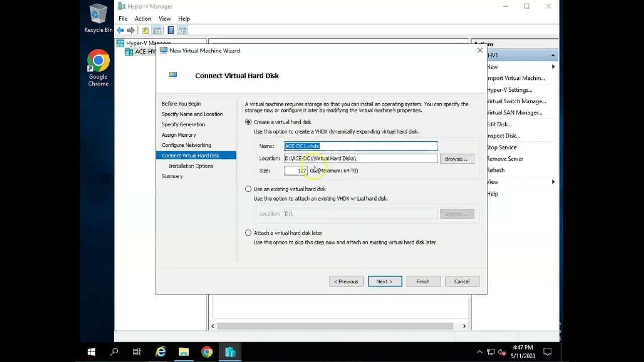Open taskbar Search magnifier
The height and width of the screenshot is (362, 644).
[x=114, y=352]
